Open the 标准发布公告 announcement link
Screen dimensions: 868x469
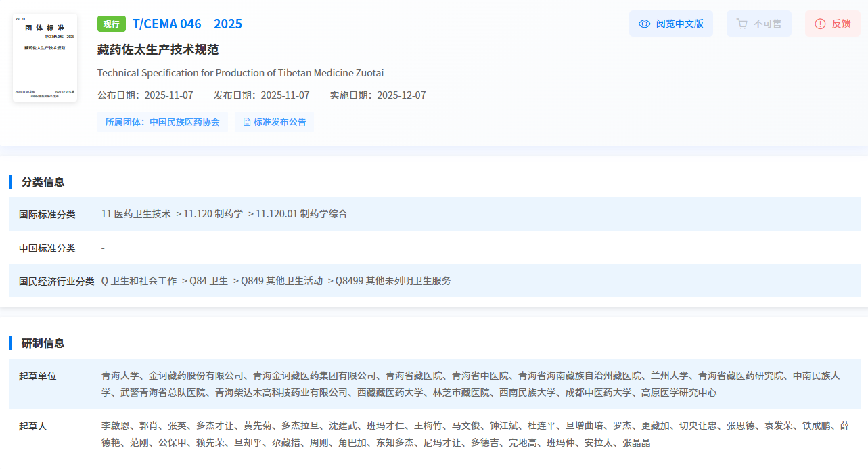[275, 122]
